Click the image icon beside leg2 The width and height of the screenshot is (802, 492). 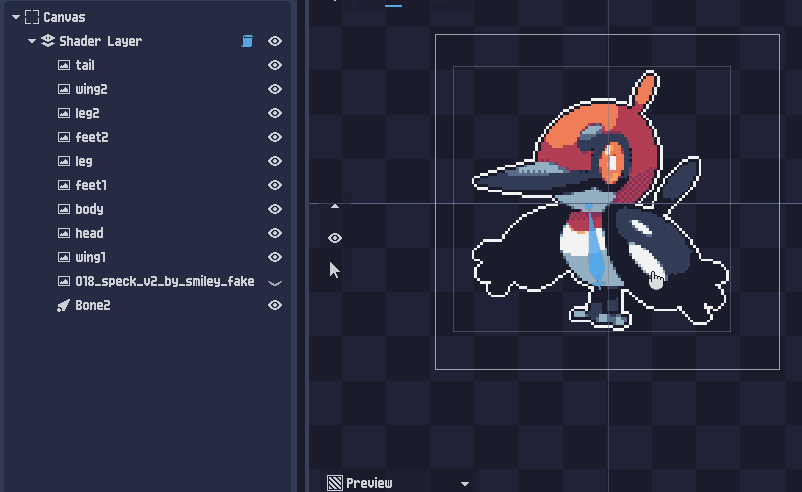pos(63,113)
